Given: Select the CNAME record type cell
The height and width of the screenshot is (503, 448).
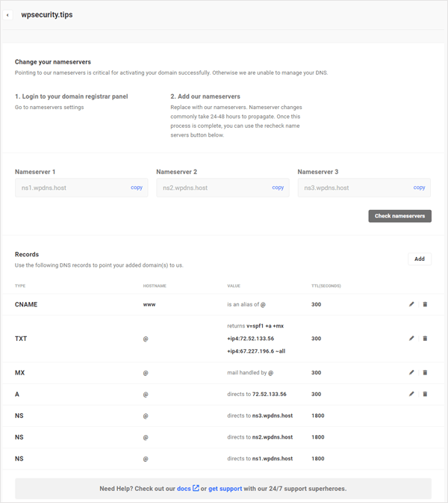Looking at the screenshot, I should (26, 304).
